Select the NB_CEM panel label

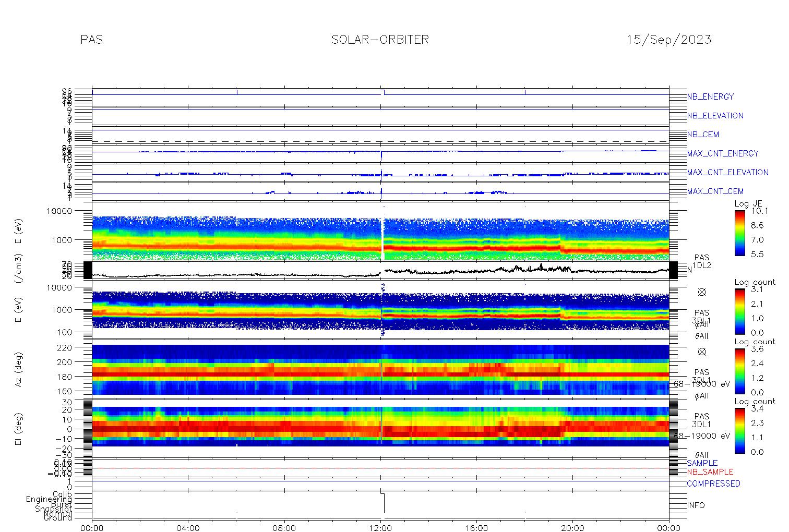703,135
